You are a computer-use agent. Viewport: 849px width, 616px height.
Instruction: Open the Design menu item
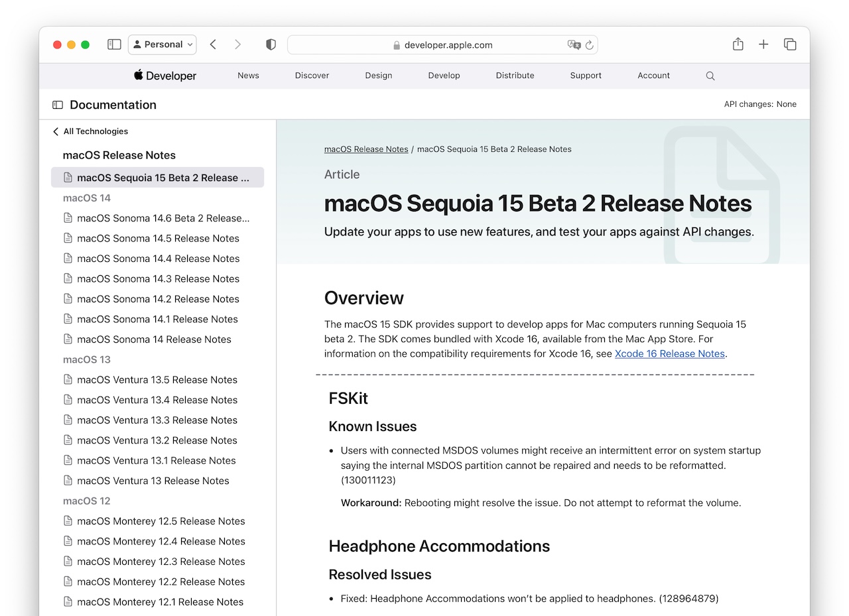point(378,76)
